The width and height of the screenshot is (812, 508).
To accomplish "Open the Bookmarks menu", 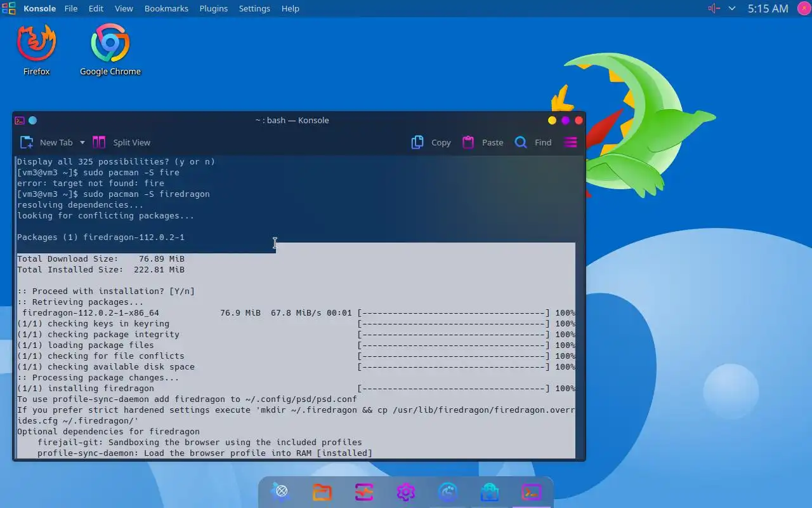I will point(166,8).
